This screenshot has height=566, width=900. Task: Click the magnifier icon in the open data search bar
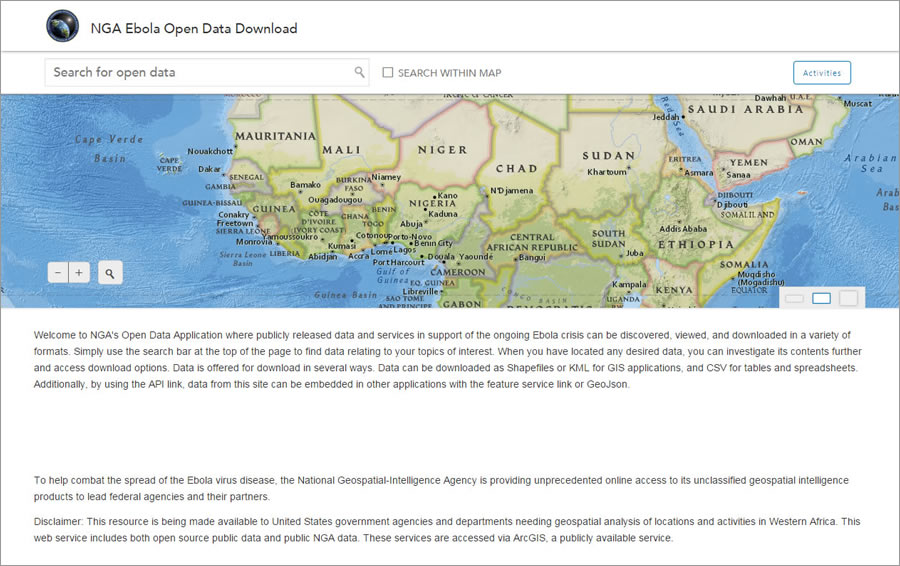point(359,72)
